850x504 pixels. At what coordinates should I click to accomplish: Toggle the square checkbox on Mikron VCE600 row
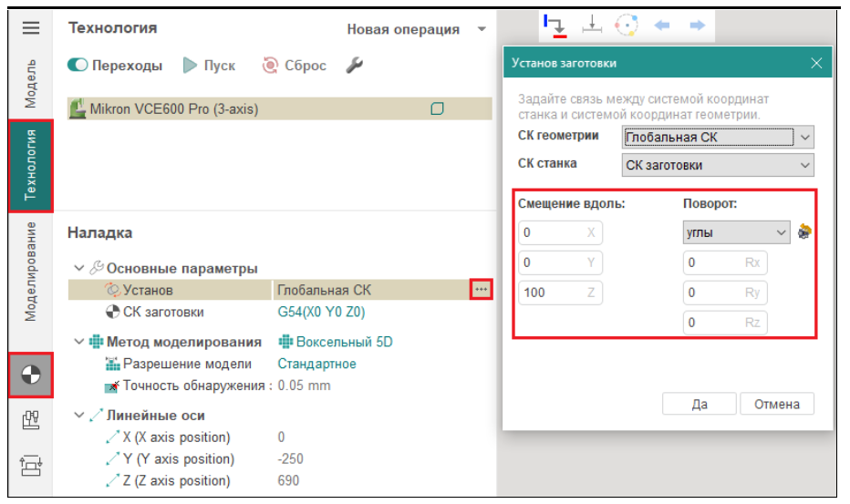click(x=437, y=109)
